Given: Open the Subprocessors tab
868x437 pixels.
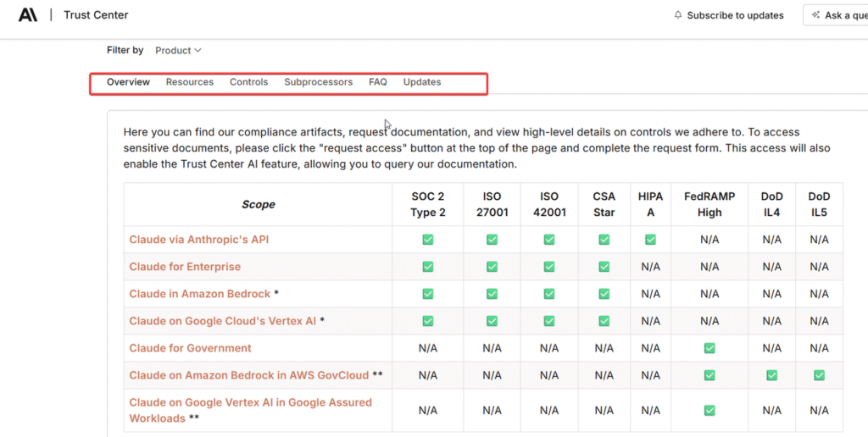Looking at the screenshot, I should 318,82.
